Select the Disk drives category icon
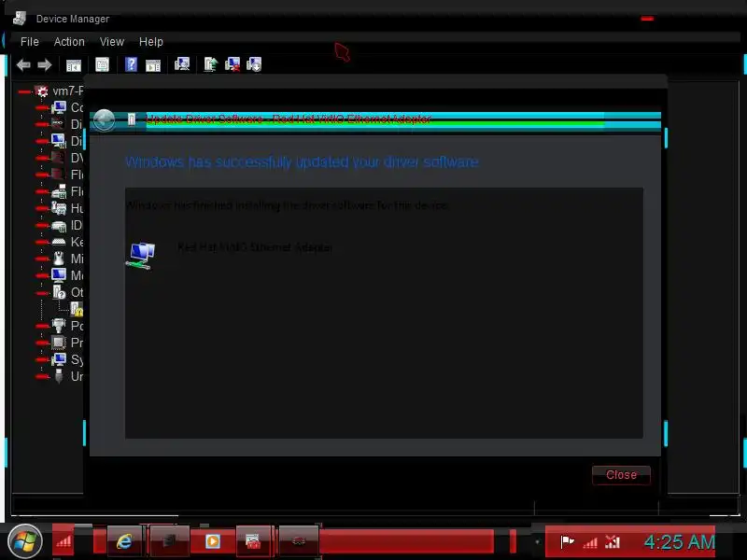The image size is (747, 560). [58, 124]
